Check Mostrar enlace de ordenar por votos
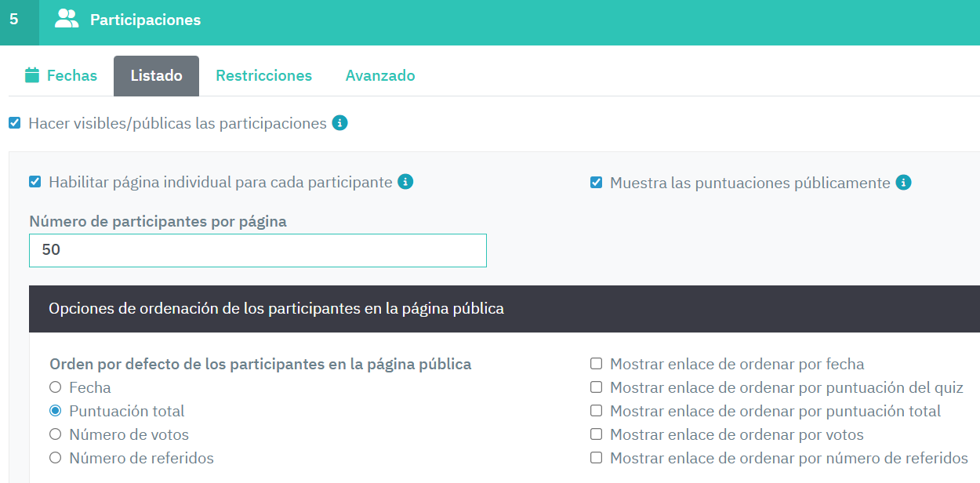 (596, 434)
